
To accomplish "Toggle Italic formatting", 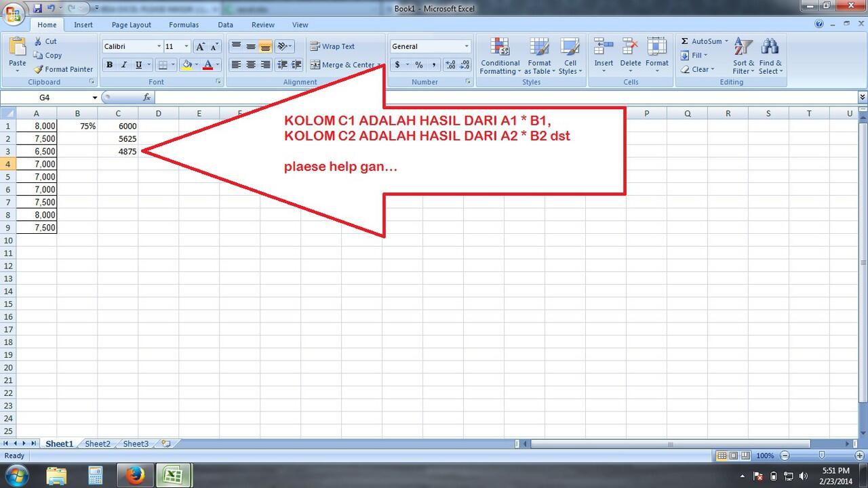I will coord(124,65).
